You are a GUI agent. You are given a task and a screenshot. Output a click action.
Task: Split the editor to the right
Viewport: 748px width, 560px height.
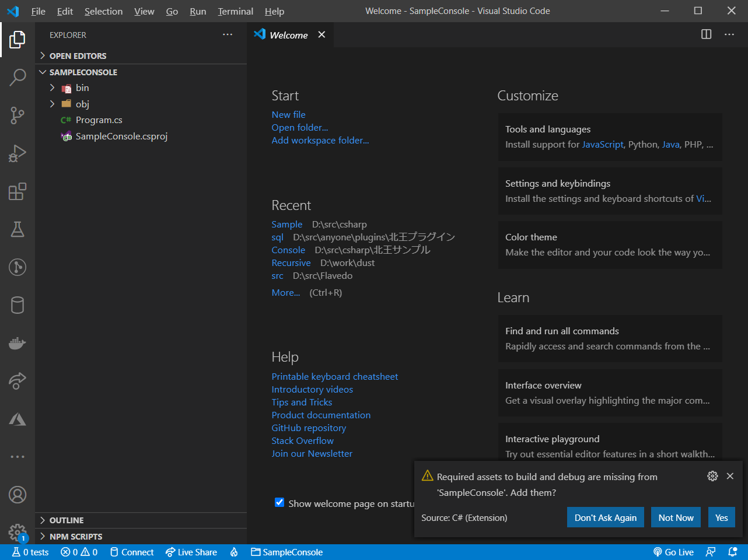click(706, 34)
